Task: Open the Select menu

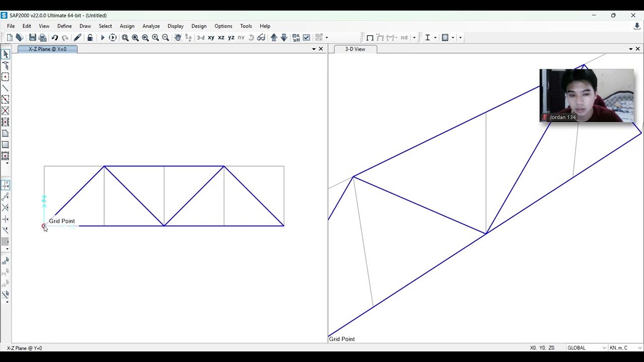Action: [105, 26]
